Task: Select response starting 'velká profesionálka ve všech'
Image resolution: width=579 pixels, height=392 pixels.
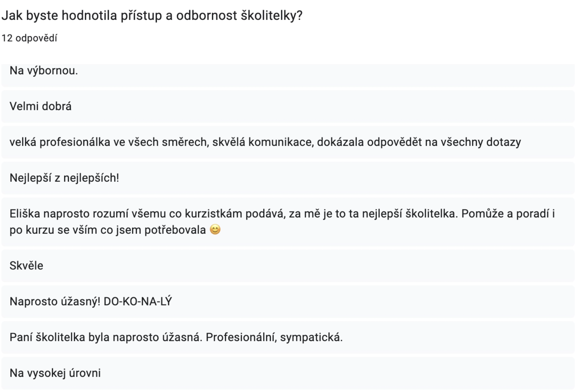Action: click(x=288, y=142)
